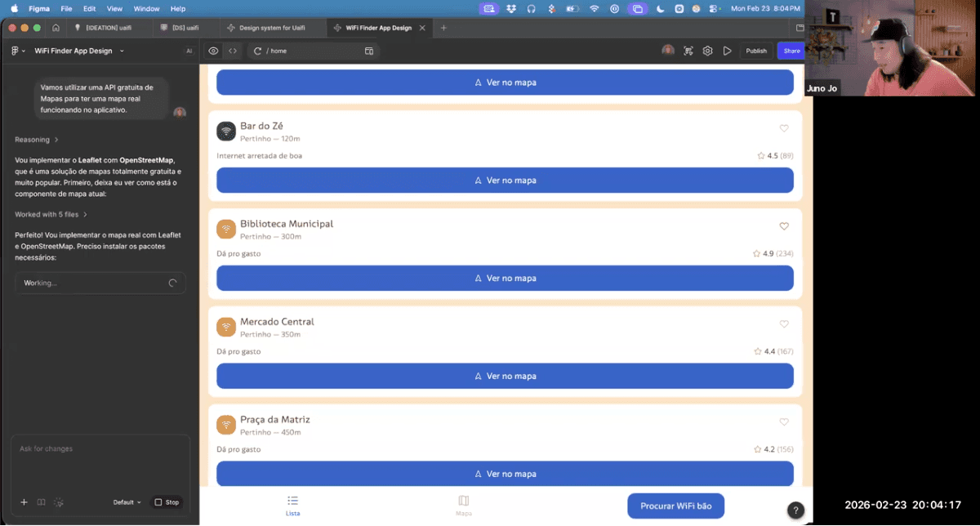Switch to the [DS] uaifi tab
Viewport: 980px width, 526px height.
(185, 28)
